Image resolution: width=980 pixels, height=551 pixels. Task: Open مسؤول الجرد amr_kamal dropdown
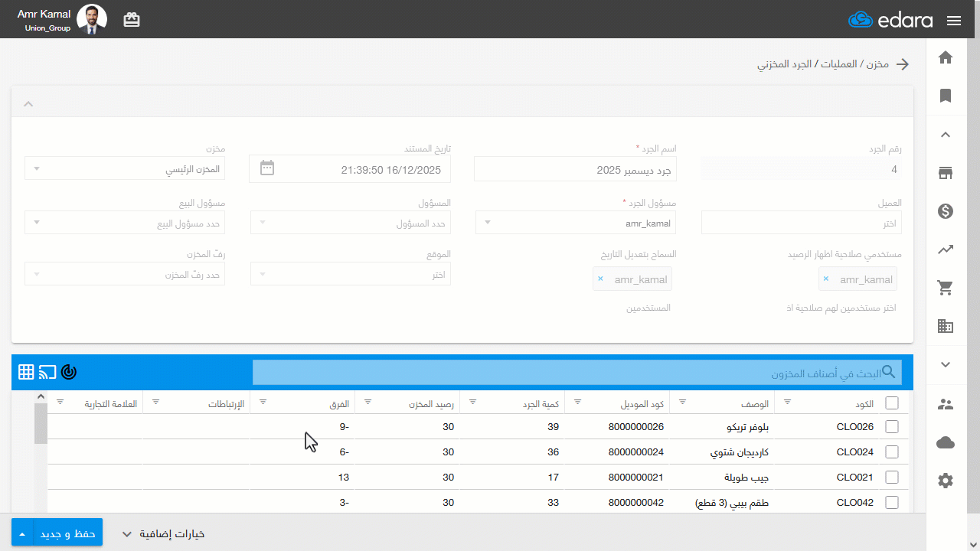tap(575, 223)
